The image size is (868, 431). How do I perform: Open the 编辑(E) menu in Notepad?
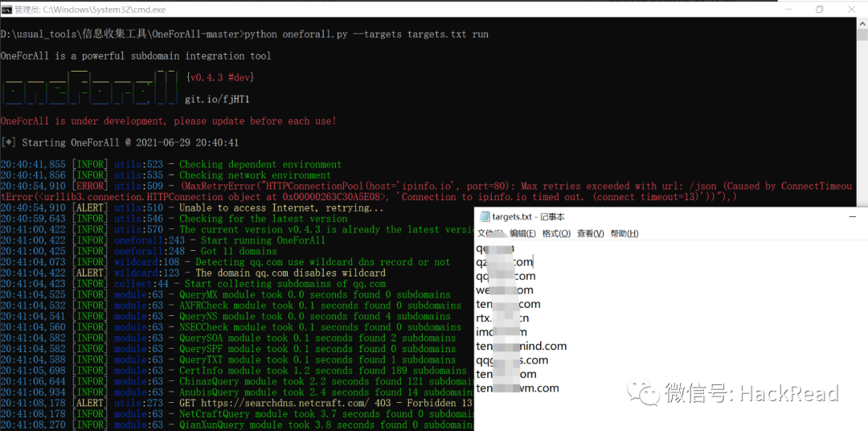[x=522, y=234]
